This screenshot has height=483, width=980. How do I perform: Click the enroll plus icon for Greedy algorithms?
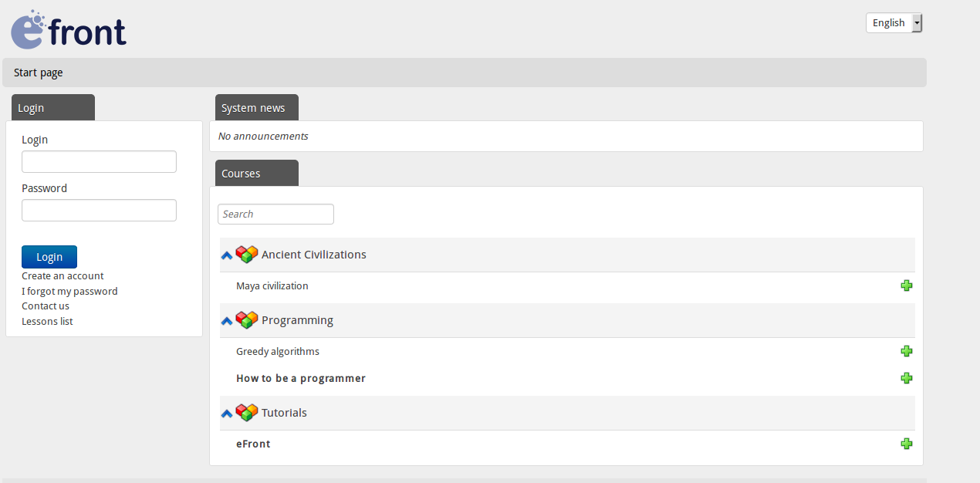pyautogui.click(x=907, y=351)
